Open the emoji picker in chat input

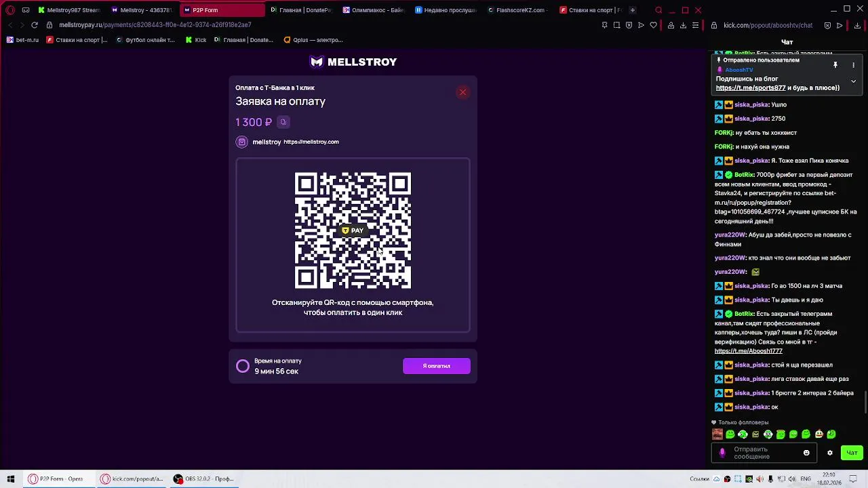tap(806, 453)
